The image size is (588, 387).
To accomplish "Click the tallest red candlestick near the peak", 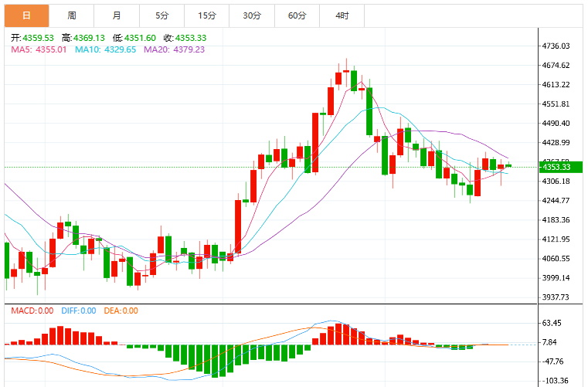I will pyautogui.click(x=315, y=142).
